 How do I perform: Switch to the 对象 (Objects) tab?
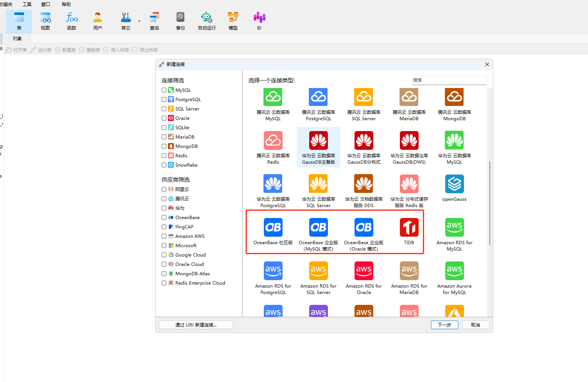tap(17, 39)
